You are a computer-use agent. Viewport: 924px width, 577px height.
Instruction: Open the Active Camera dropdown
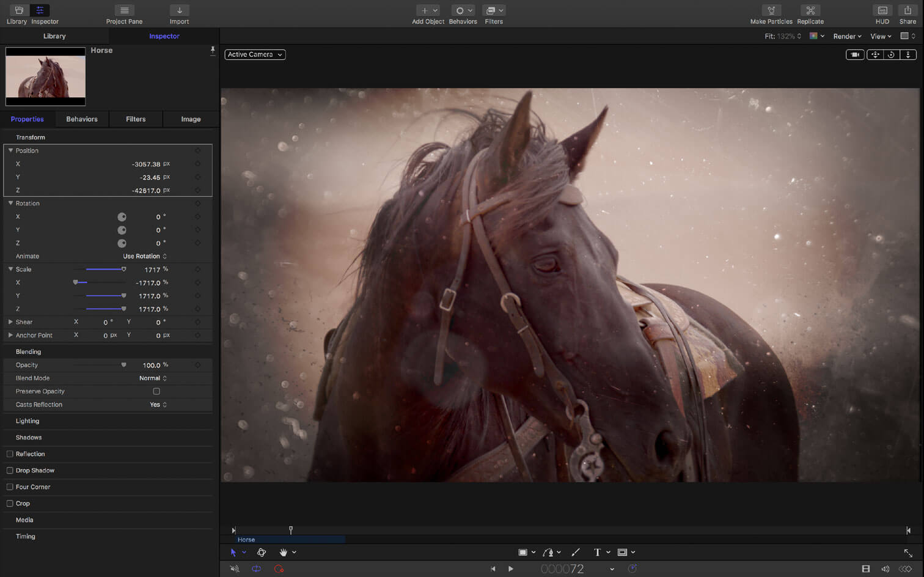pyautogui.click(x=255, y=54)
